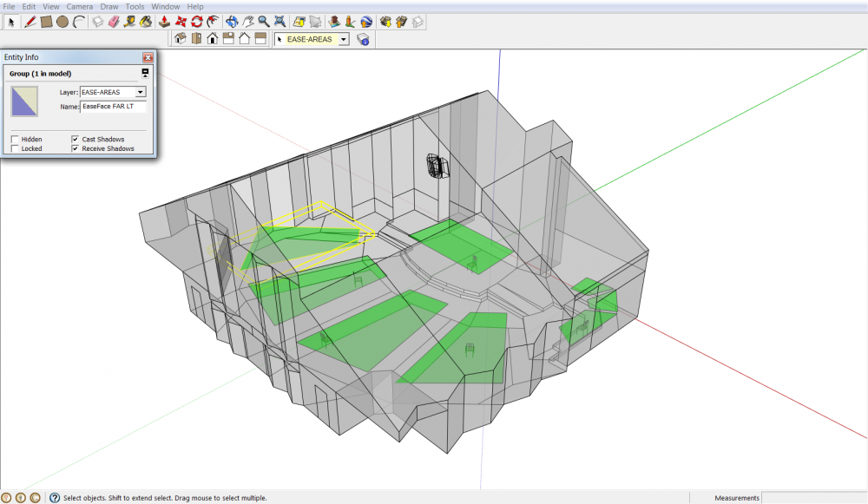
Task: Click the 'Group (1 in model)' heading
Action: [41, 74]
